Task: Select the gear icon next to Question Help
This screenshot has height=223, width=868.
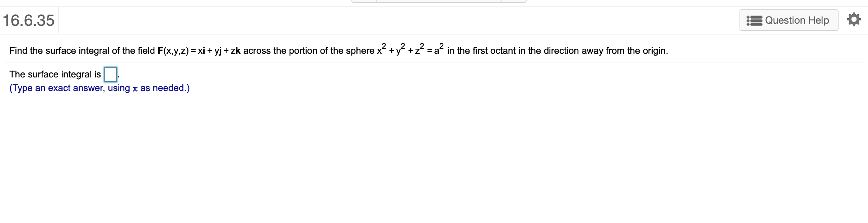Action: [854, 20]
